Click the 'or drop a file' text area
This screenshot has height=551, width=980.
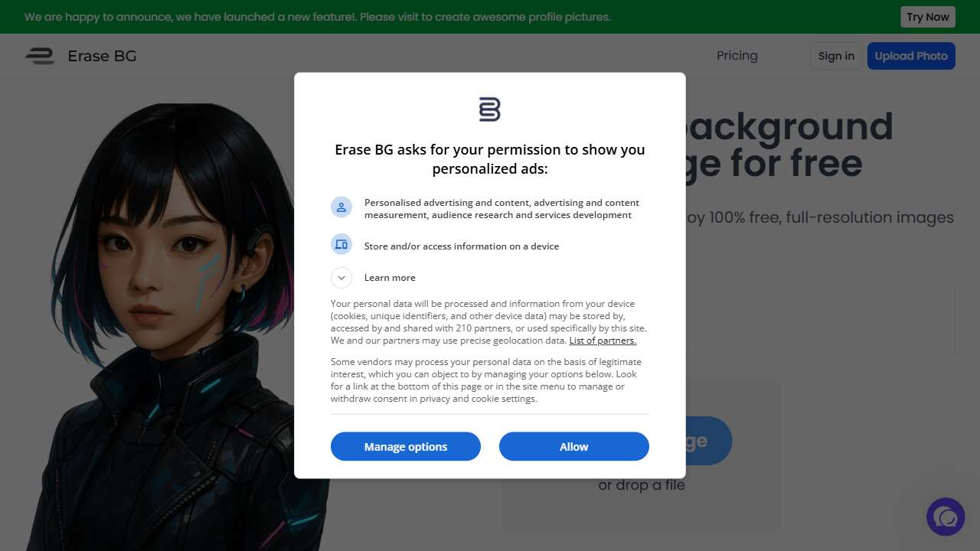(642, 485)
